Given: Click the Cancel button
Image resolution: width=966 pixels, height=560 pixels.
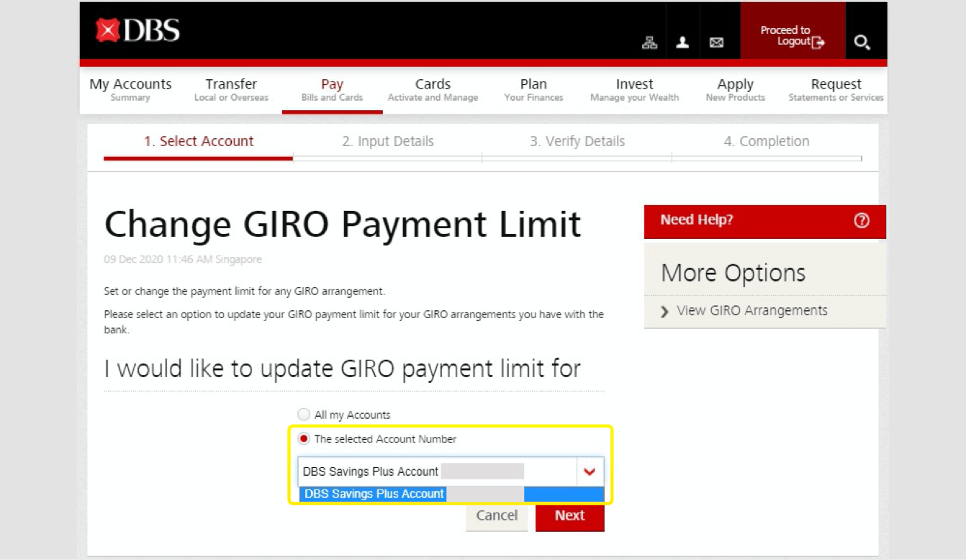Looking at the screenshot, I should pos(497,516).
